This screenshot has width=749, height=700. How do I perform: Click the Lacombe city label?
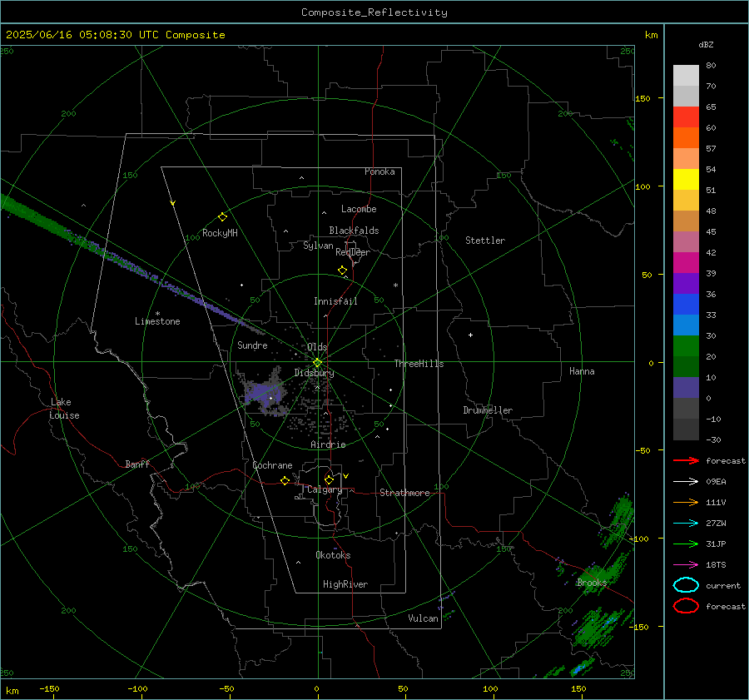coord(359,209)
